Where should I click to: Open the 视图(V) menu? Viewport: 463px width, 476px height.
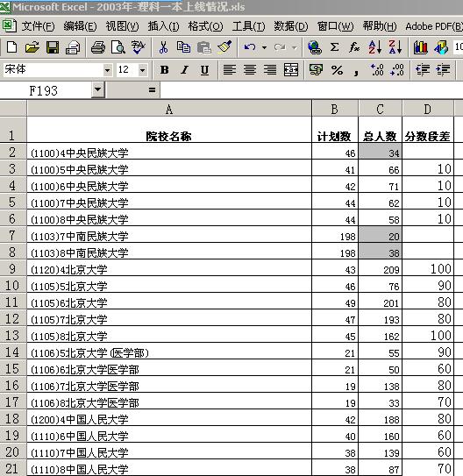tap(122, 26)
